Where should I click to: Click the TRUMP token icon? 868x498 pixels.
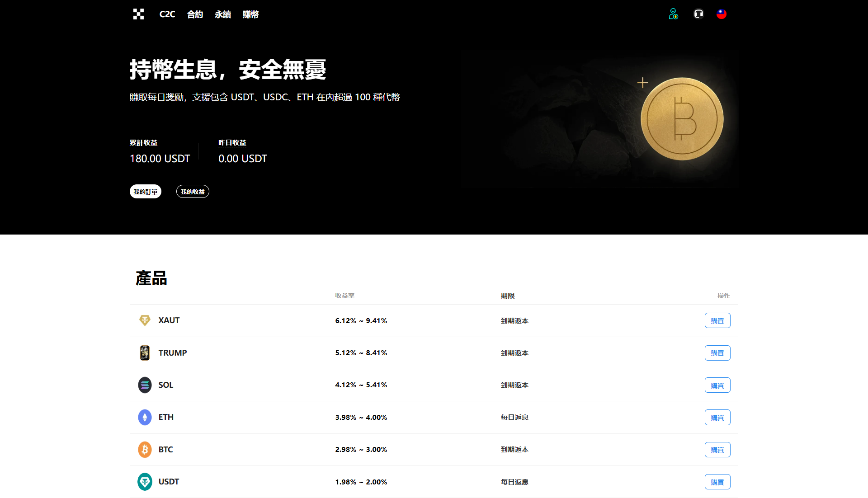pos(145,353)
